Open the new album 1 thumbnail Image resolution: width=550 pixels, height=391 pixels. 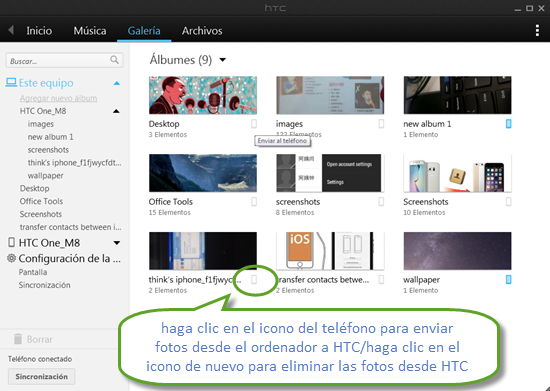(457, 95)
